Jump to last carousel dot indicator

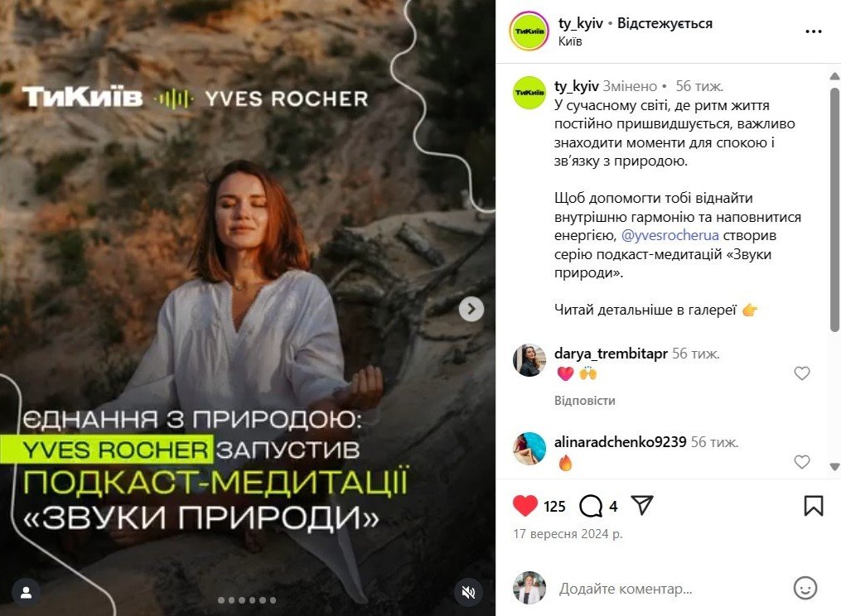pos(273,600)
